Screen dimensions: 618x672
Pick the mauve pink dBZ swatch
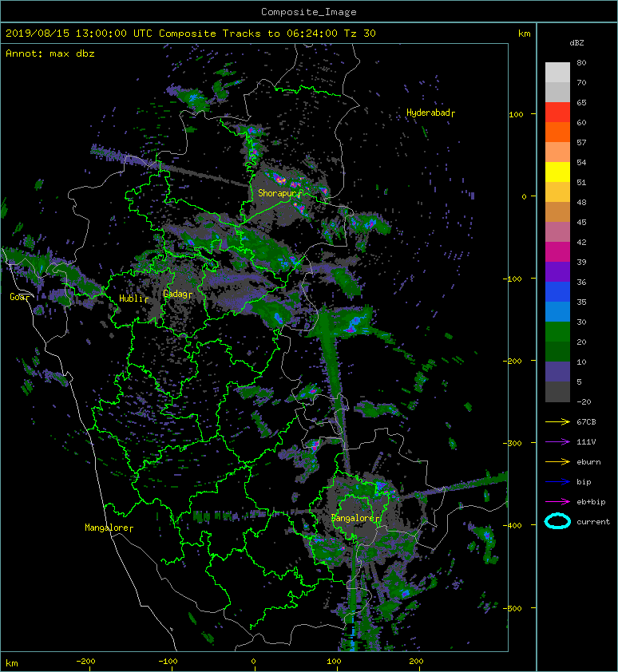[x=557, y=232]
